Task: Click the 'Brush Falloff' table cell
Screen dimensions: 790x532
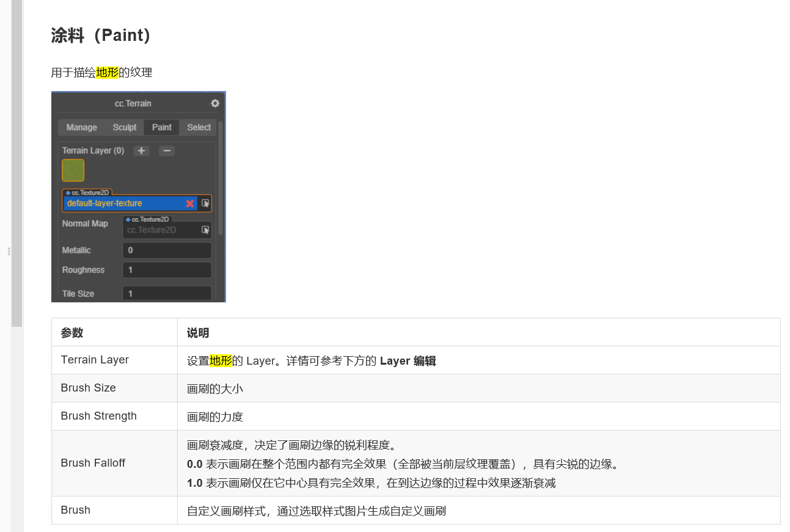Action: click(114, 463)
